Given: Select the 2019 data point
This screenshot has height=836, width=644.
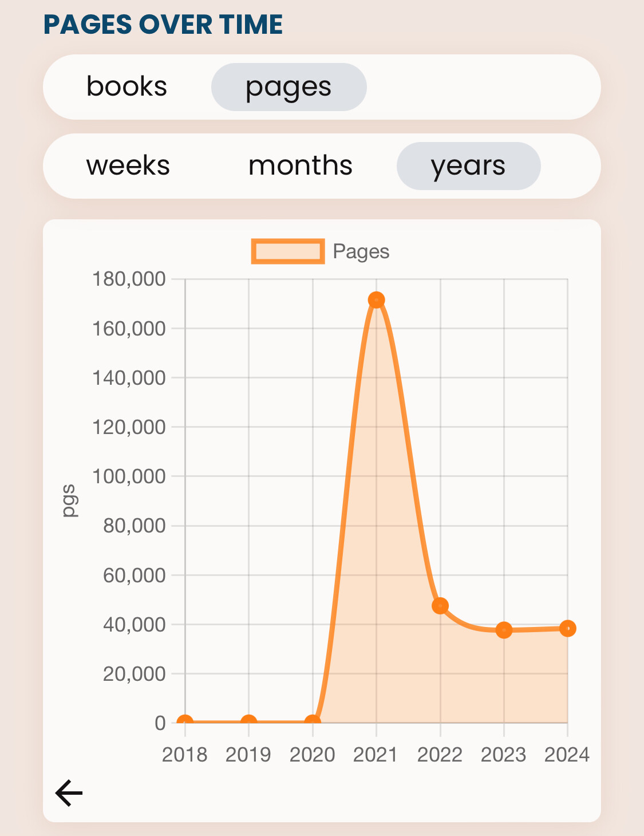Looking at the screenshot, I should tap(248, 723).
